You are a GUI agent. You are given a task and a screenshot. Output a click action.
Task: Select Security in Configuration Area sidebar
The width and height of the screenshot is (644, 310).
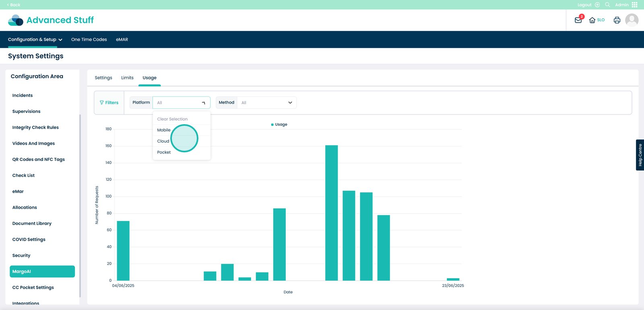pos(21,256)
